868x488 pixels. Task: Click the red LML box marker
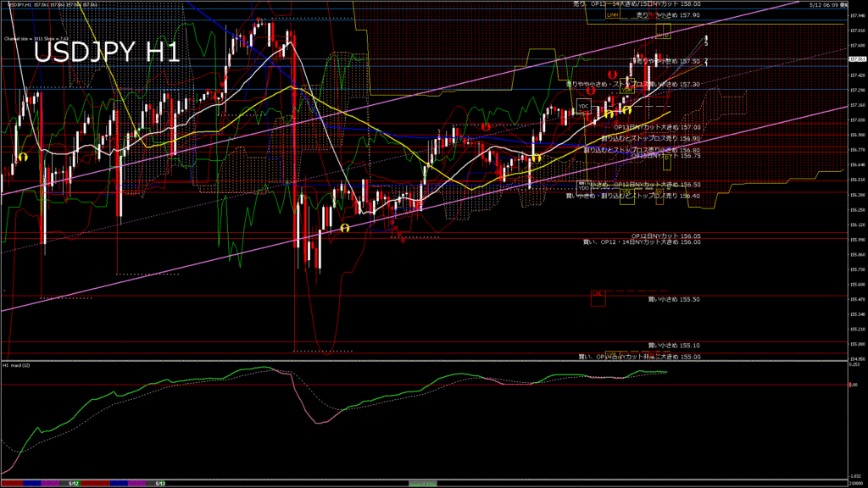(x=598, y=298)
